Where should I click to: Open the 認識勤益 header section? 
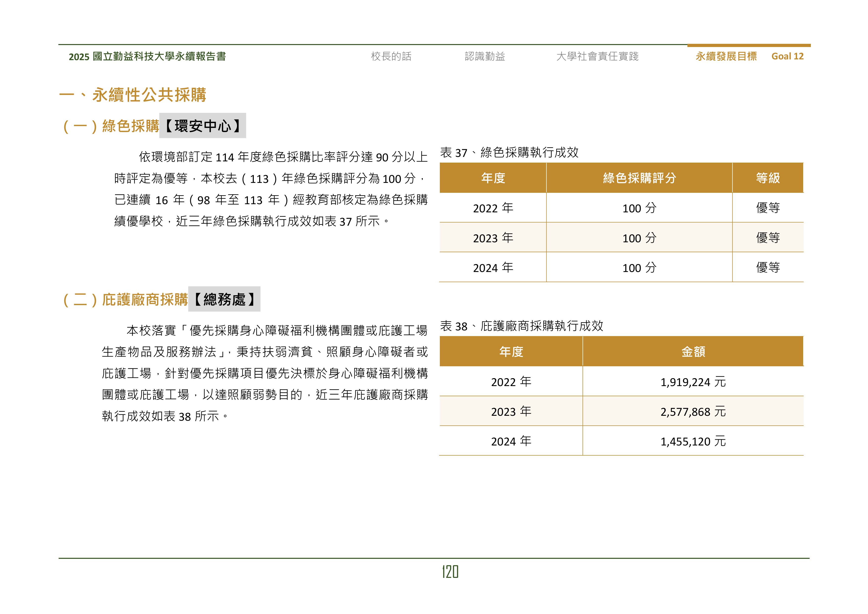click(485, 56)
